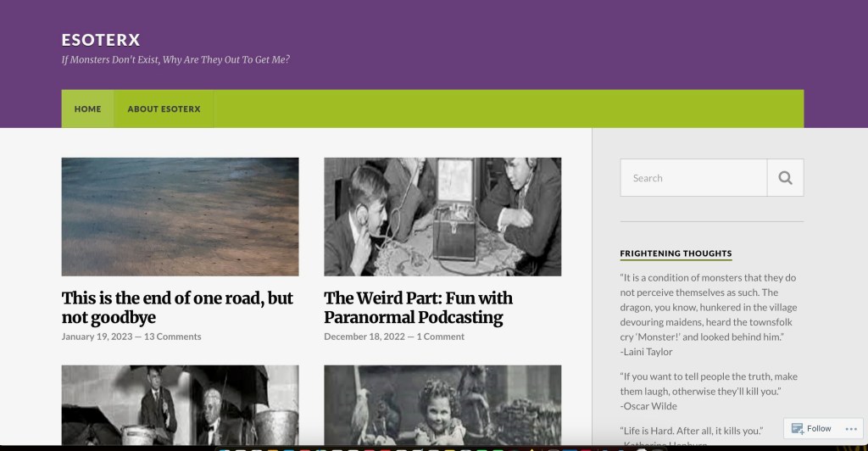The width and height of the screenshot is (868, 451).
Task: Click the search magnifier icon button
Action: click(785, 178)
